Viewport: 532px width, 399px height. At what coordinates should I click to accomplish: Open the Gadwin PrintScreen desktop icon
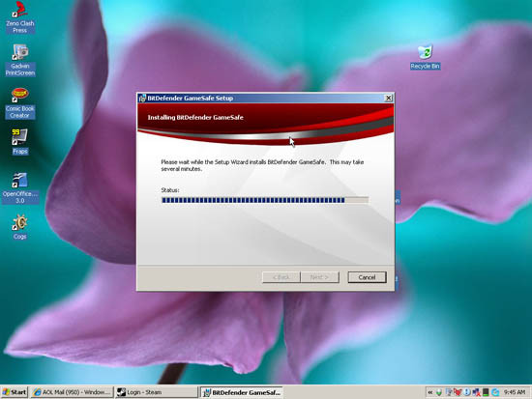pos(20,60)
